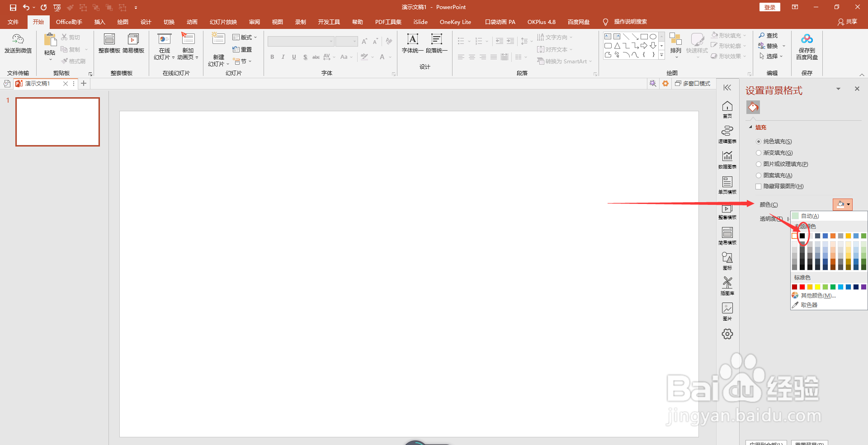The width and height of the screenshot is (868, 445).
Task: Select 图案填充 radio button
Action: click(x=759, y=175)
